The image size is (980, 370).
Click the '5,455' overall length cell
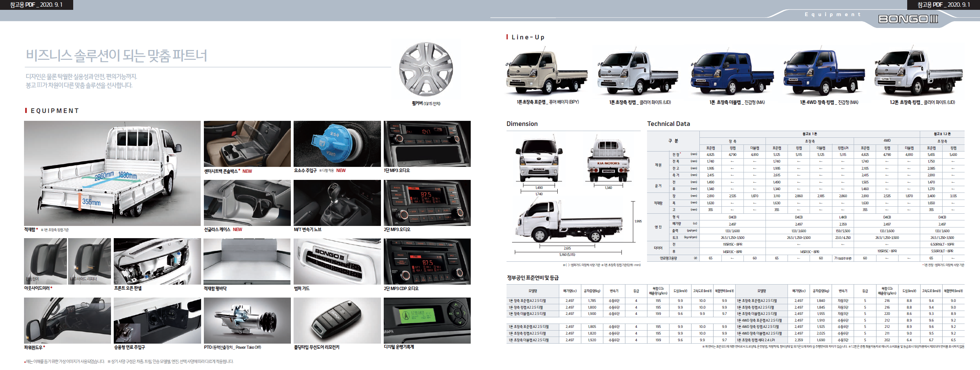tap(931, 155)
